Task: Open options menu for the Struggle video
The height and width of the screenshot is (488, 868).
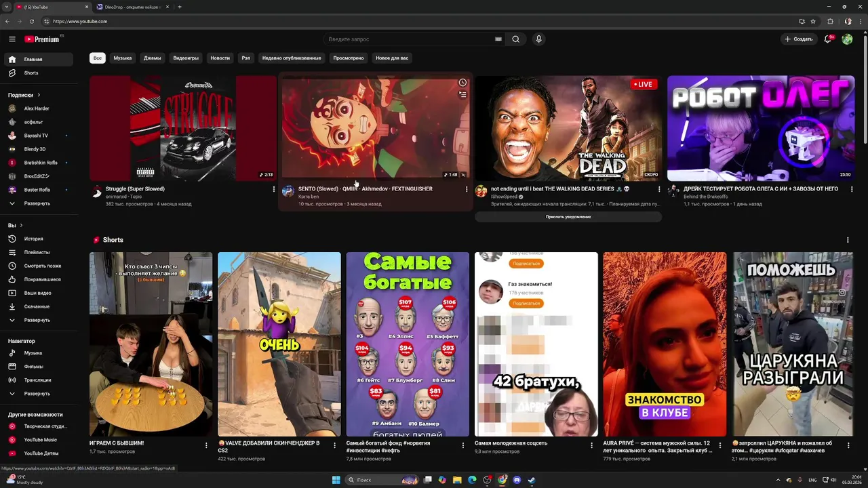Action: 274,189
